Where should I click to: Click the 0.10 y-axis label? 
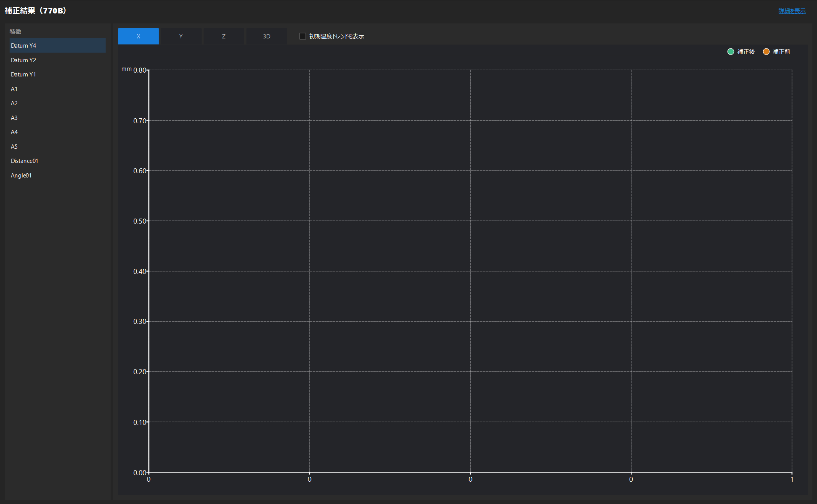pos(140,422)
